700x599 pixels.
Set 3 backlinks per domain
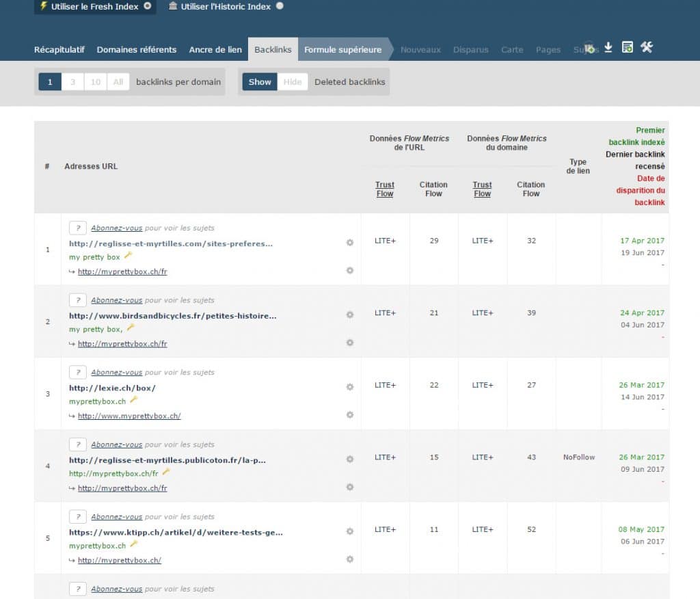[72, 82]
